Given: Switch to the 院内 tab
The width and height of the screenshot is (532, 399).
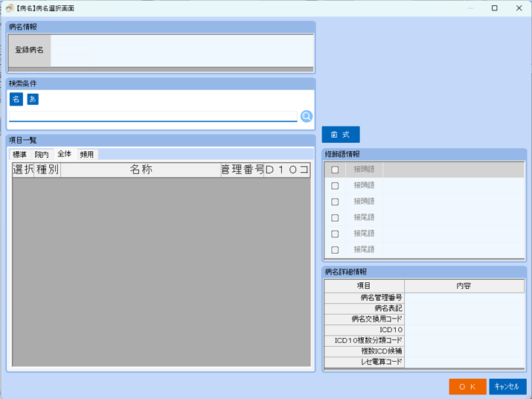Looking at the screenshot, I should pos(42,155).
